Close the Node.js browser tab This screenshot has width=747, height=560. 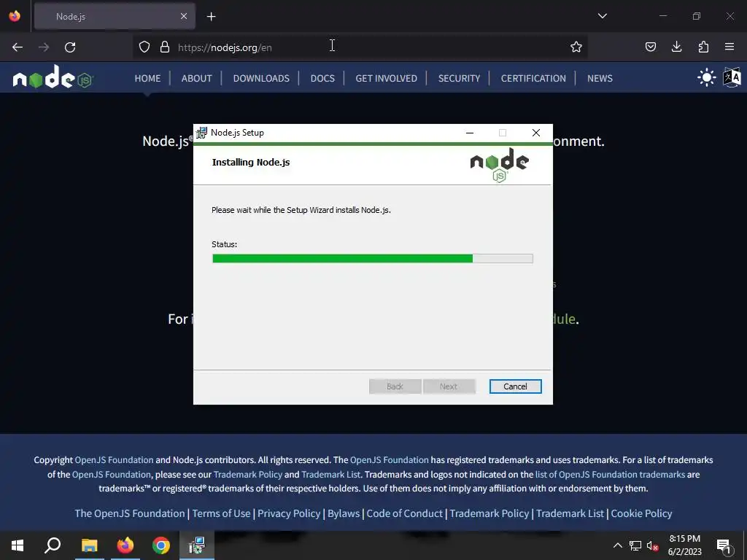point(184,16)
